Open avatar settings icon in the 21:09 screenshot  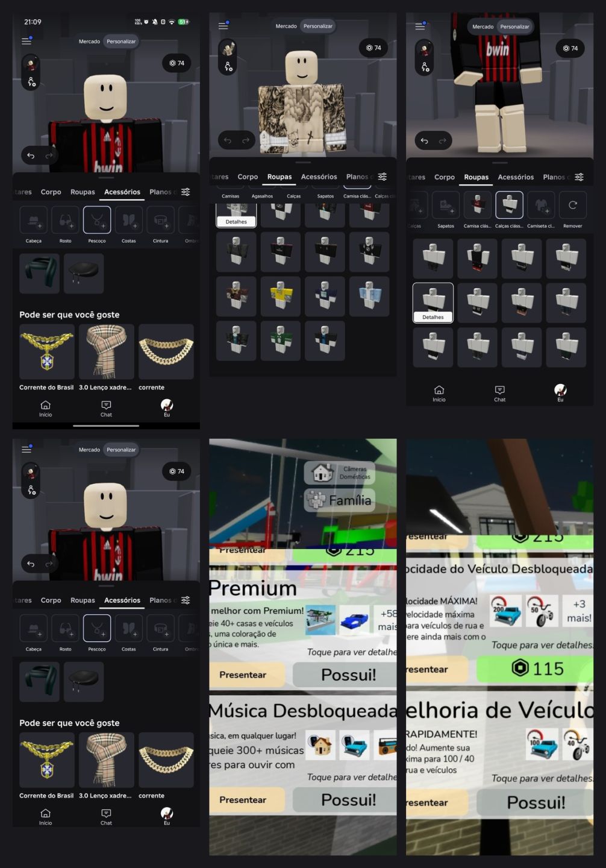[31, 82]
